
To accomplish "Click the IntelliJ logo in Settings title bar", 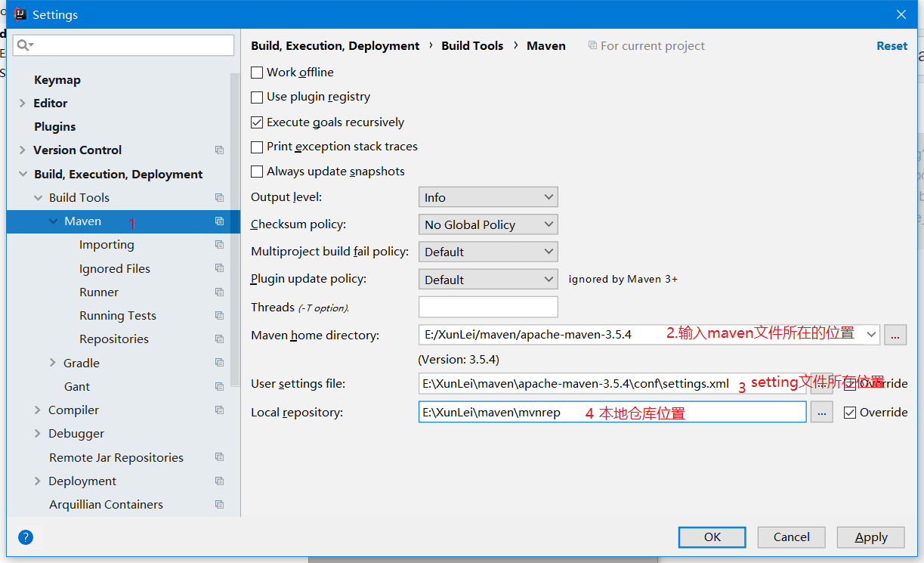I will tap(20, 14).
